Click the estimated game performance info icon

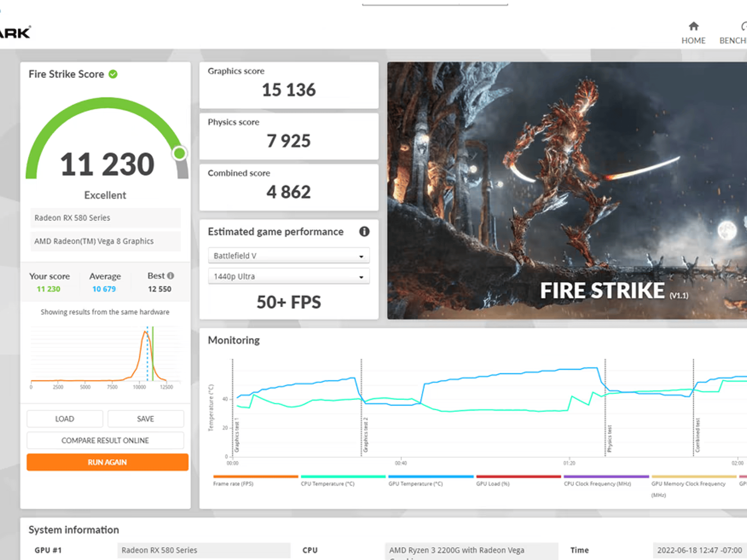point(364,232)
